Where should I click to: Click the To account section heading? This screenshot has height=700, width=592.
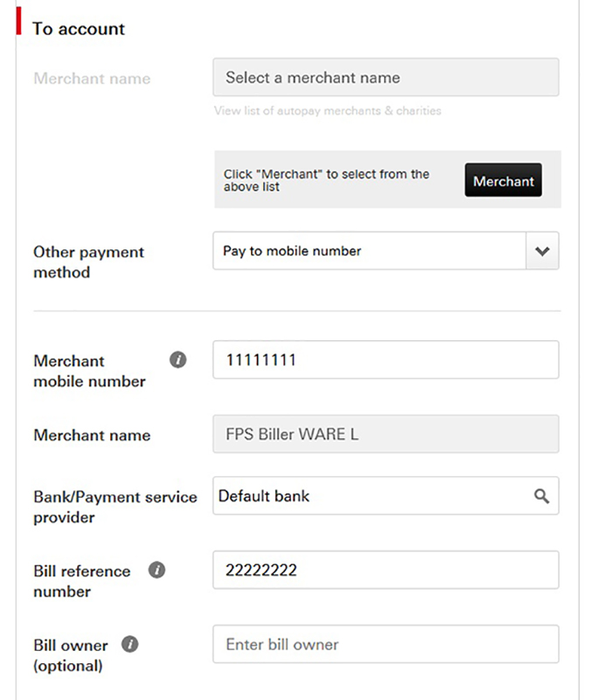79,29
